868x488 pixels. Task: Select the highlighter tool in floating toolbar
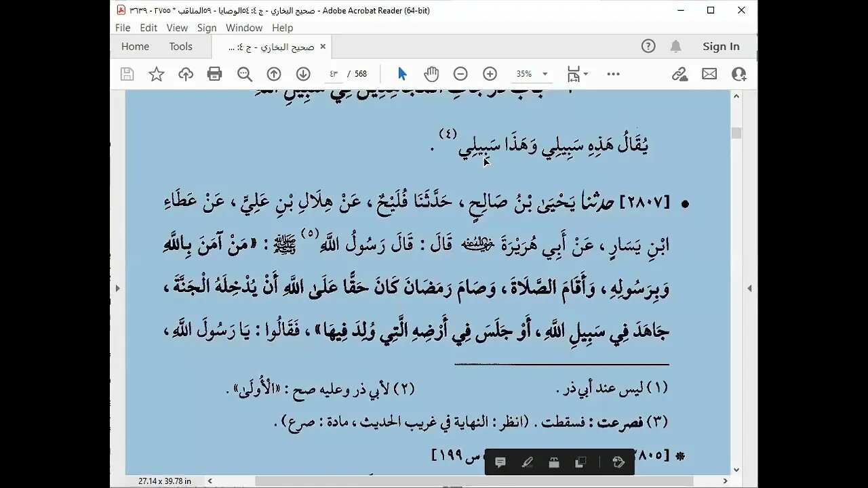click(528, 462)
